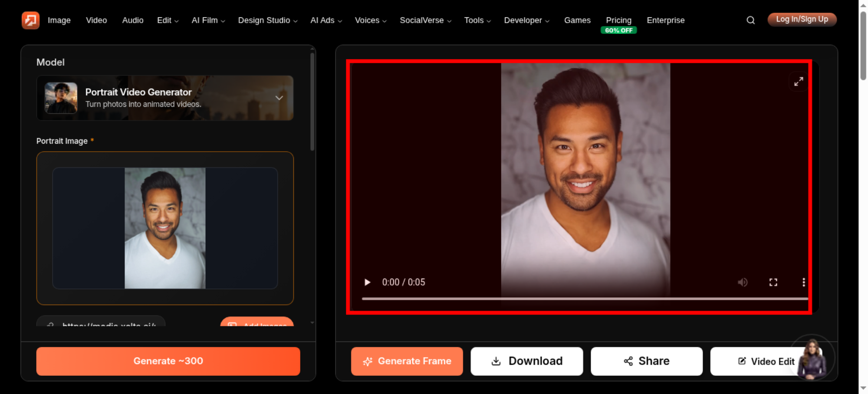Viewport: 868px width, 394px height.
Task: Open the Games page
Action: coord(577,20)
